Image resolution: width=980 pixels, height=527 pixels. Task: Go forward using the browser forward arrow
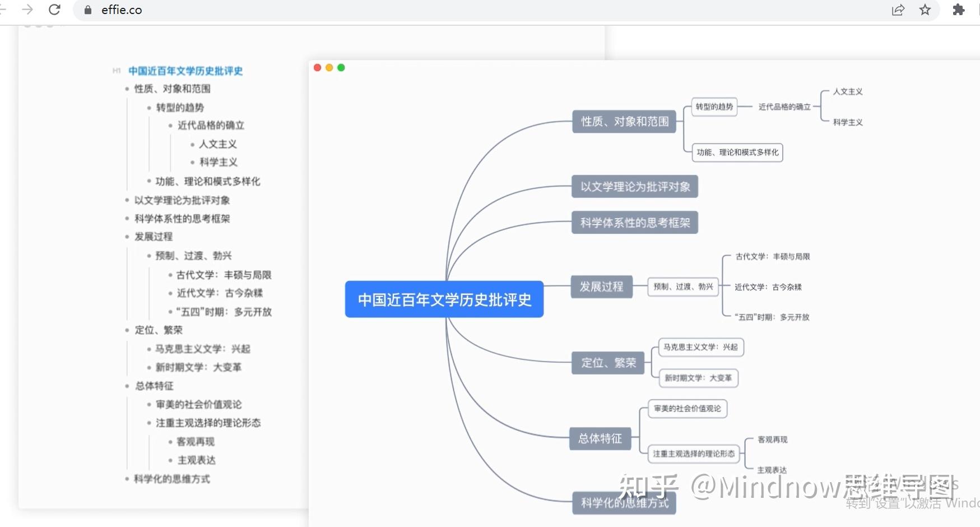[x=27, y=10]
